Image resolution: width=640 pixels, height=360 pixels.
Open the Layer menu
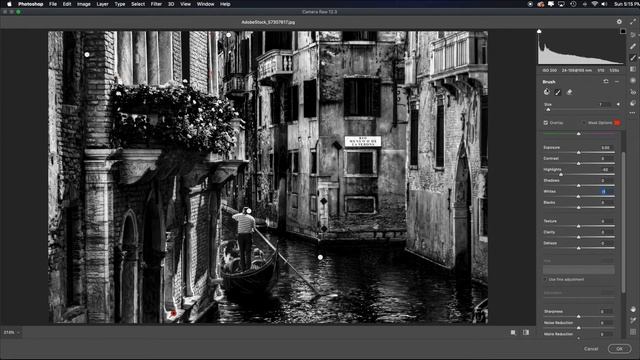point(102,4)
